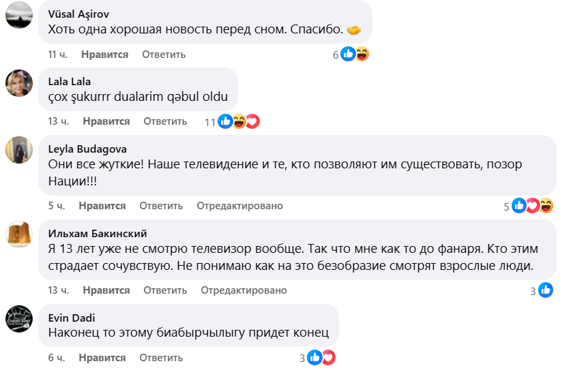Click laughing emoji reaction on Vüsal's comment
The image size is (588, 368).
pos(361,54)
